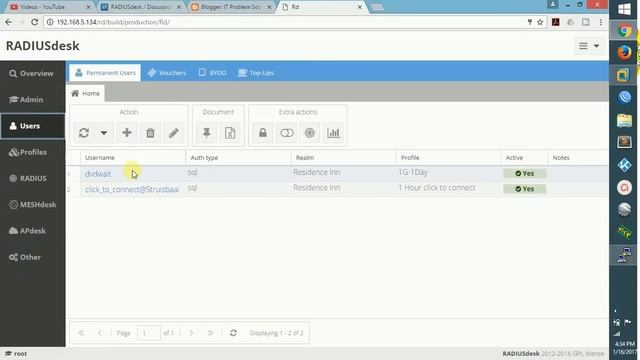Show usage graphs bar chart icon
Image resolution: width=640 pixels, height=360 pixels.
pos(333,133)
